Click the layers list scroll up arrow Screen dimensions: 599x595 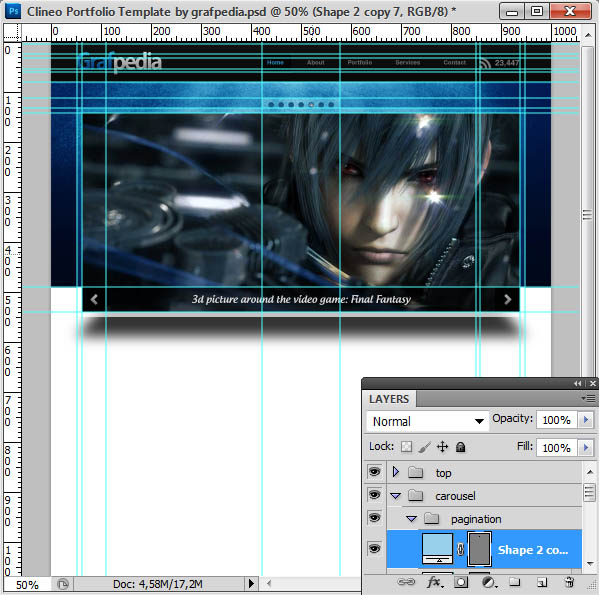(589, 472)
